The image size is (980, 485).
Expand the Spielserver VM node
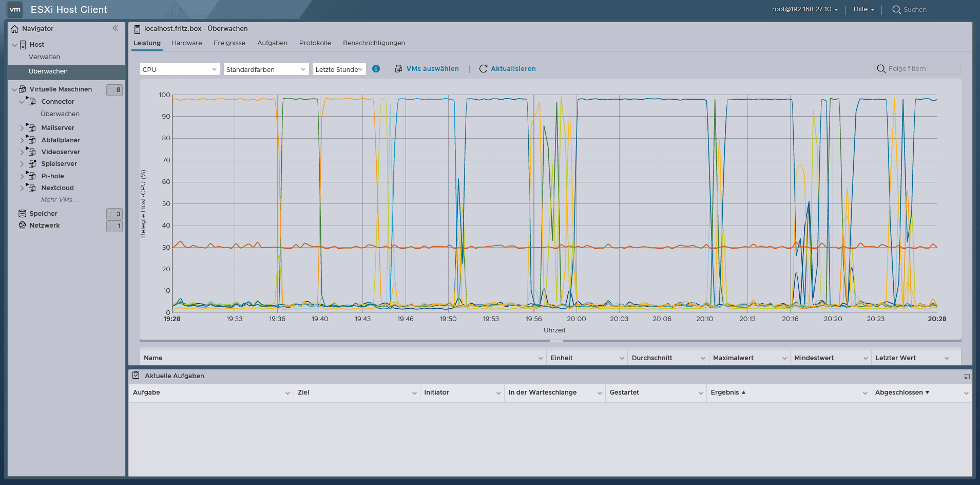pos(22,164)
